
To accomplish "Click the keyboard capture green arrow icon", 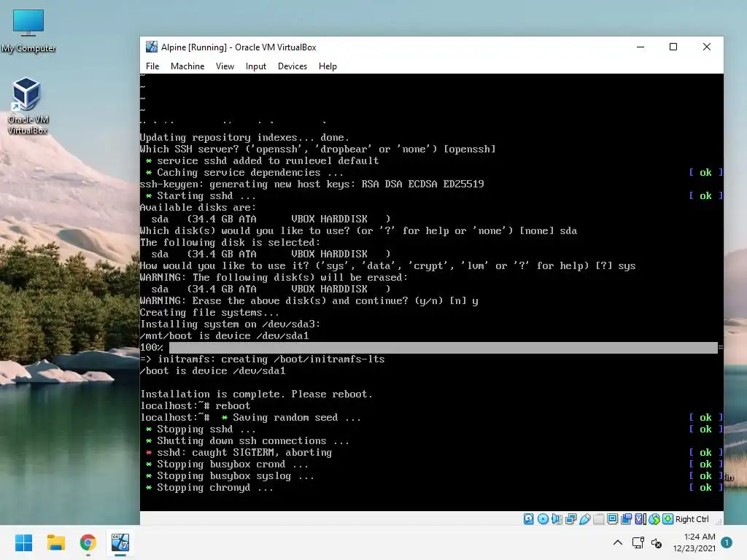I will pyautogui.click(x=668, y=519).
